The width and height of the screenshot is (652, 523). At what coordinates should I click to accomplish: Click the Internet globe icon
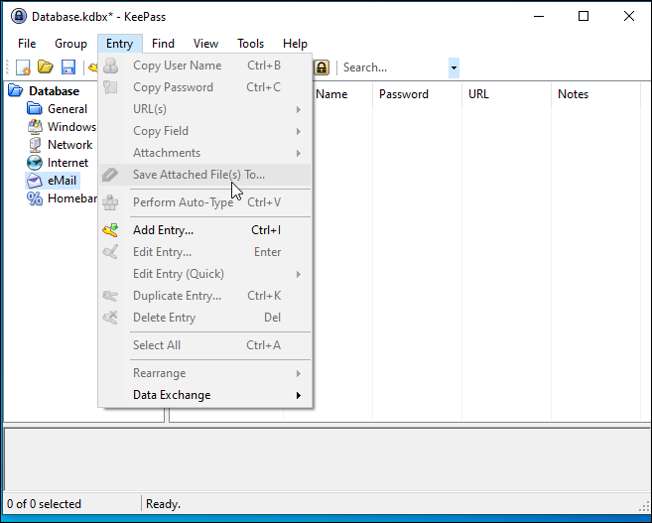(35, 162)
